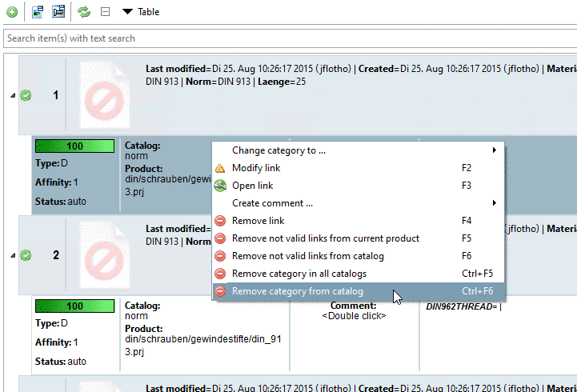Collapse row 2 with its tree arrow
The width and height of the screenshot is (577, 392).
13,255
